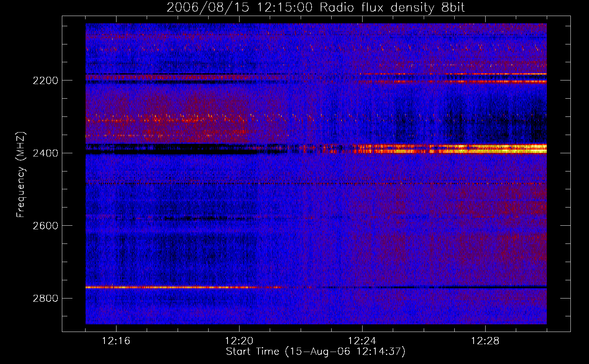Viewport: 589px width, 364px height.
Task: Click the "Frequency (MHZ)" axis title
Action: pos(21,175)
